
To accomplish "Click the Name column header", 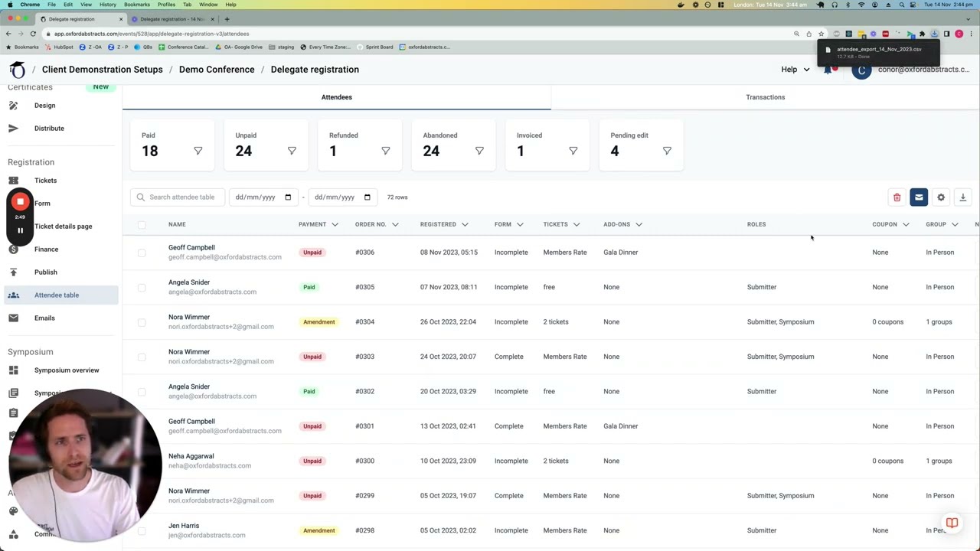I will 177,224.
